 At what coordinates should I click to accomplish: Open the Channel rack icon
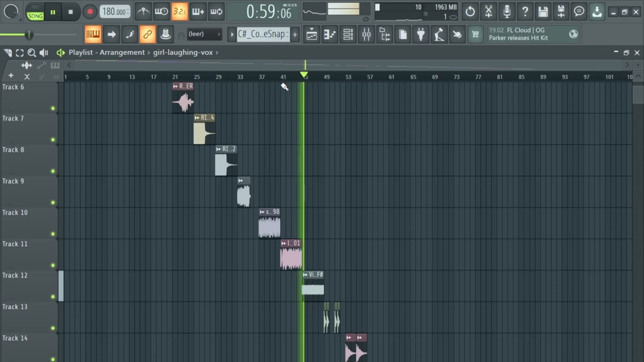pyautogui.click(x=348, y=34)
